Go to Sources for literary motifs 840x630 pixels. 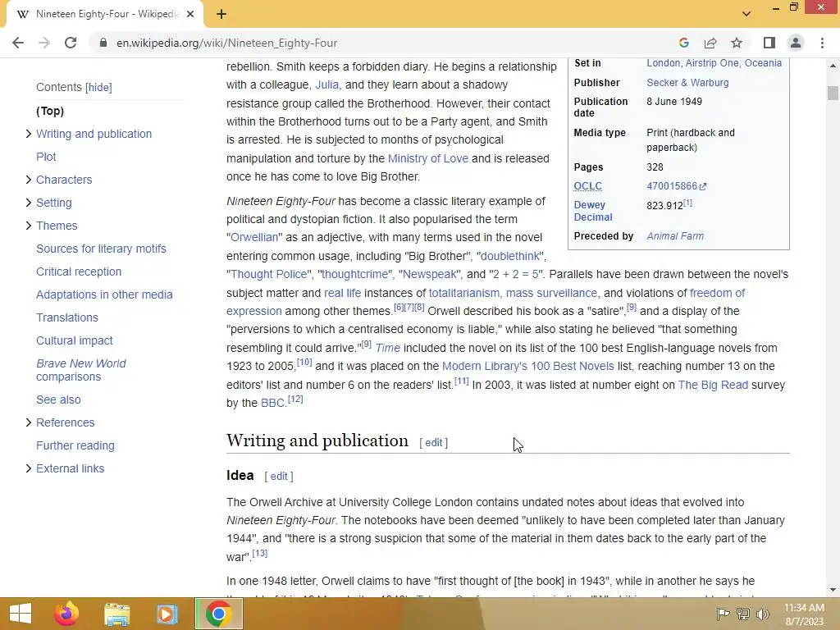click(101, 249)
